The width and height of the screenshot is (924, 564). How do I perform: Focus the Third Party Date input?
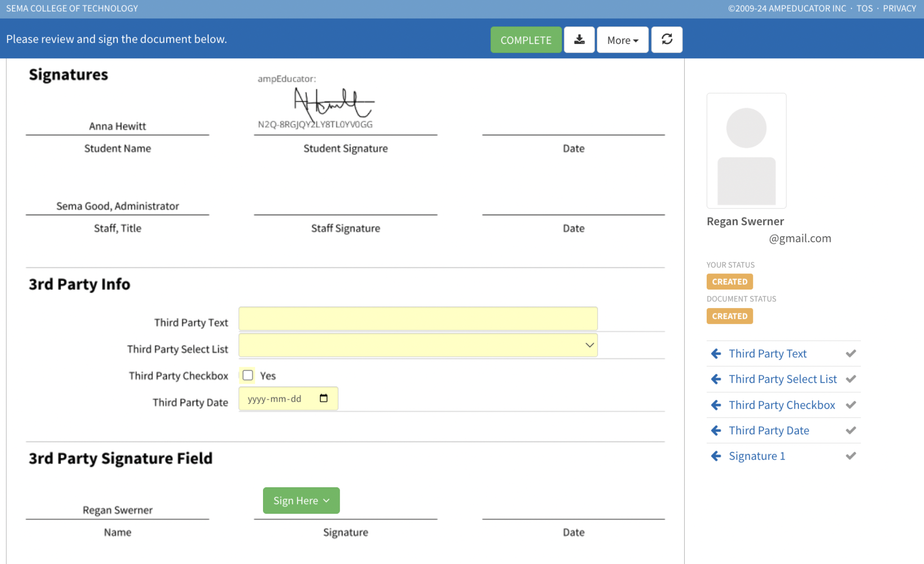click(278, 399)
